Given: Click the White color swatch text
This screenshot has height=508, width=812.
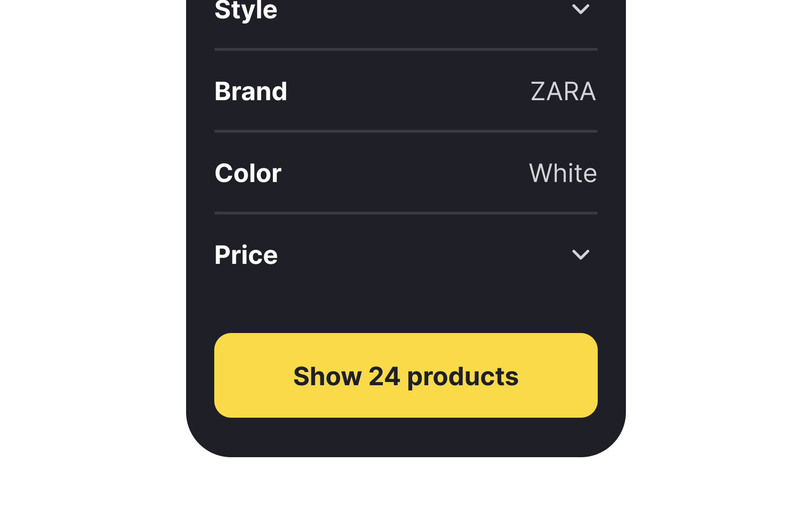Looking at the screenshot, I should [x=562, y=173].
